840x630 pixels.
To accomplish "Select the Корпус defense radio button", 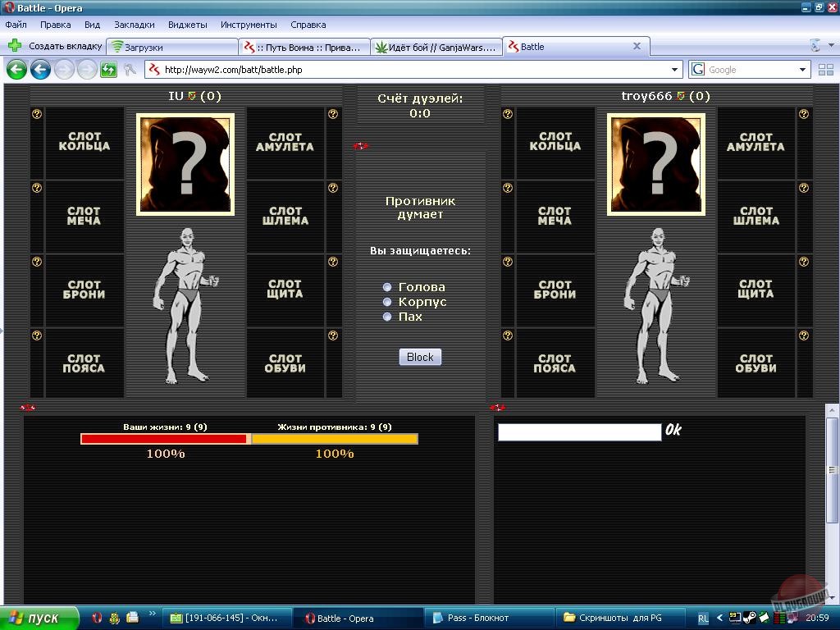I will (x=387, y=302).
